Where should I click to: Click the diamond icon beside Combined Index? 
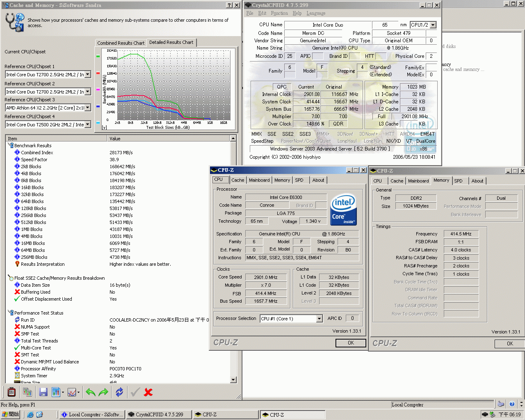(17, 153)
